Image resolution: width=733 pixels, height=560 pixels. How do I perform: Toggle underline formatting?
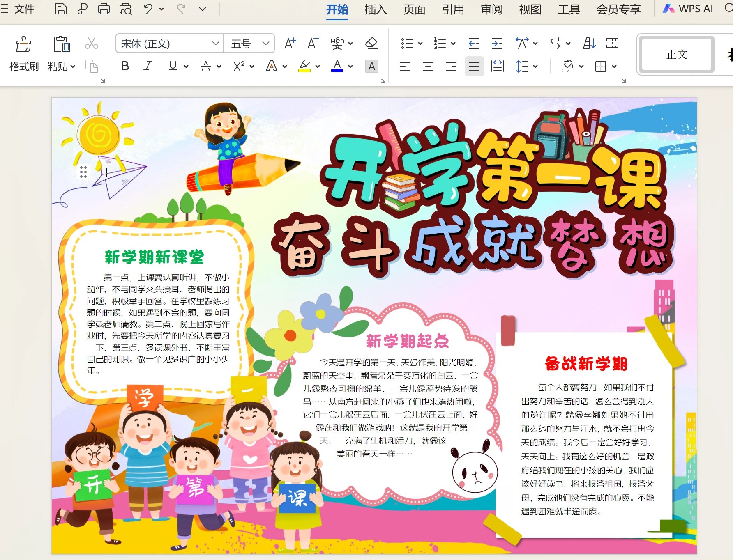pos(173,66)
